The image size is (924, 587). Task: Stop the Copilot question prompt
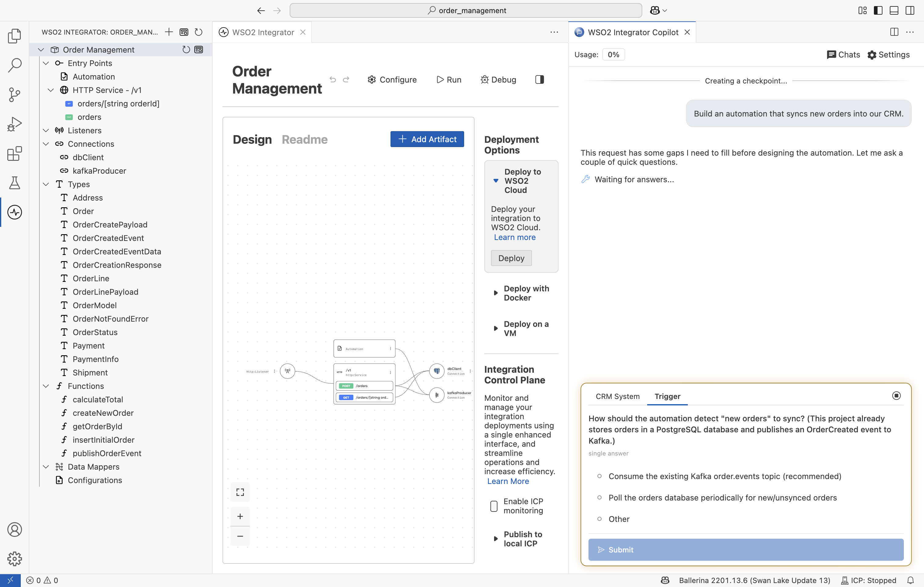click(897, 395)
